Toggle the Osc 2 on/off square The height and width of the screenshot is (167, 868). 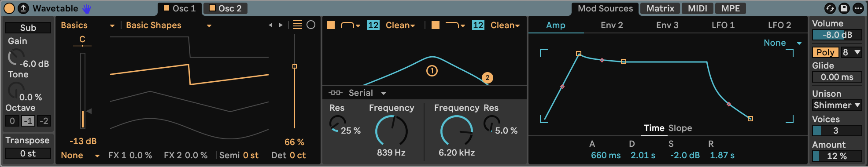pyautogui.click(x=212, y=8)
